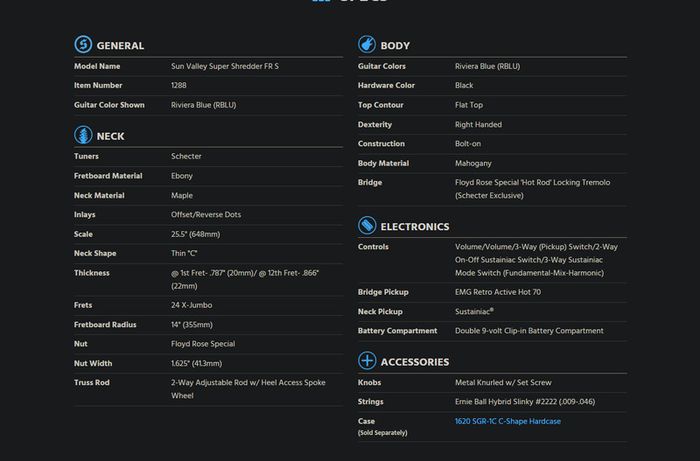
Task: Click the Sun Valley Super Shredder FR S model name
Action: coord(225,66)
